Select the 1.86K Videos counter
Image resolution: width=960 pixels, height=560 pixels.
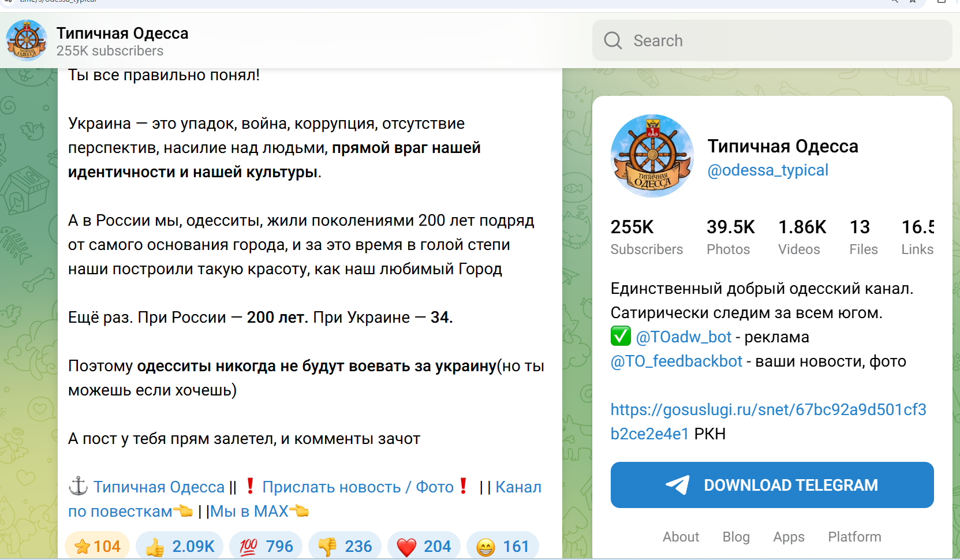802,237
